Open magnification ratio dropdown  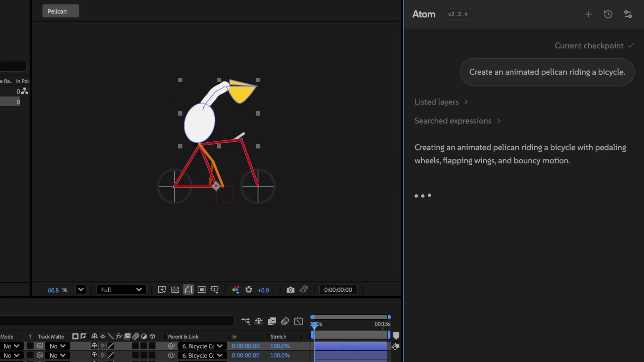coord(81,290)
